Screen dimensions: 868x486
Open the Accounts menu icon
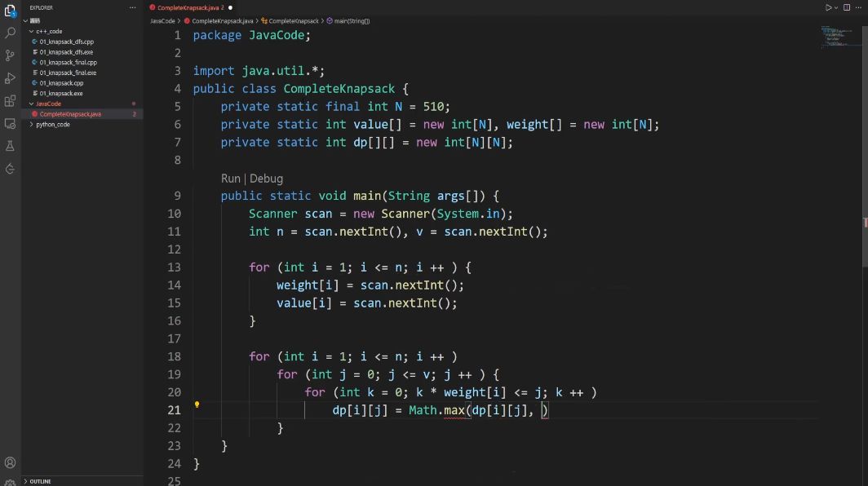pos(10,462)
